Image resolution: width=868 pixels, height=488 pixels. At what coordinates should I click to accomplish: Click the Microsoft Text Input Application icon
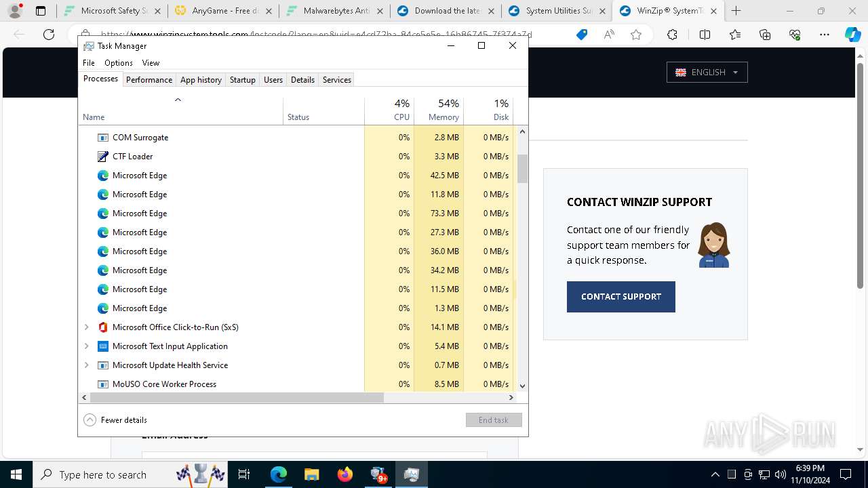tap(103, 346)
